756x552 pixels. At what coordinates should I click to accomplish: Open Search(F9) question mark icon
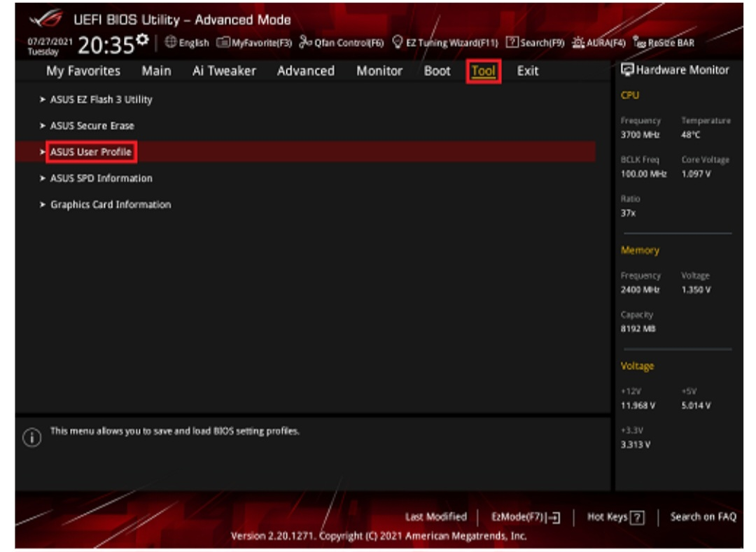pyautogui.click(x=512, y=43)
